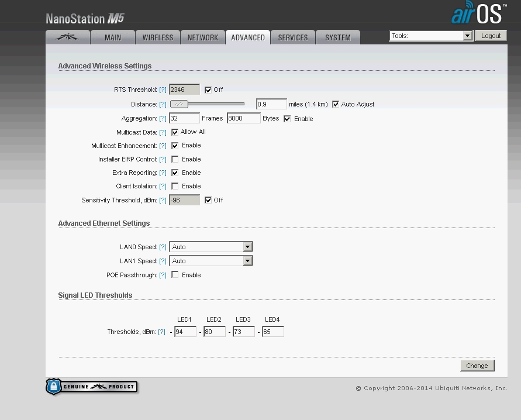Viewport: 521px width, 420px height.
Task: Click the LED2 threshold field
Action: (x=215, y=332)
